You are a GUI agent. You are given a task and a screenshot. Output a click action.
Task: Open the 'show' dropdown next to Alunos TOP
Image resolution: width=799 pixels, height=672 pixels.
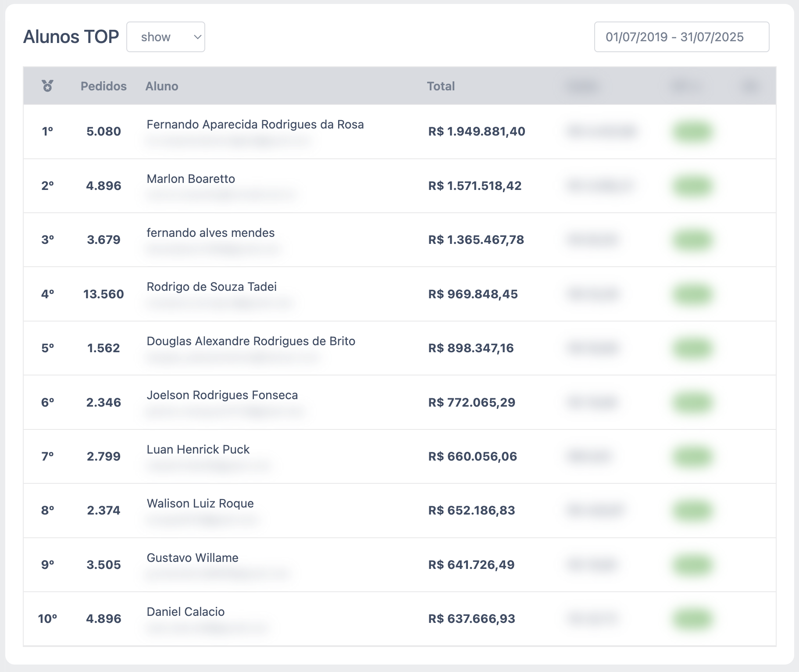pos(166,37)
